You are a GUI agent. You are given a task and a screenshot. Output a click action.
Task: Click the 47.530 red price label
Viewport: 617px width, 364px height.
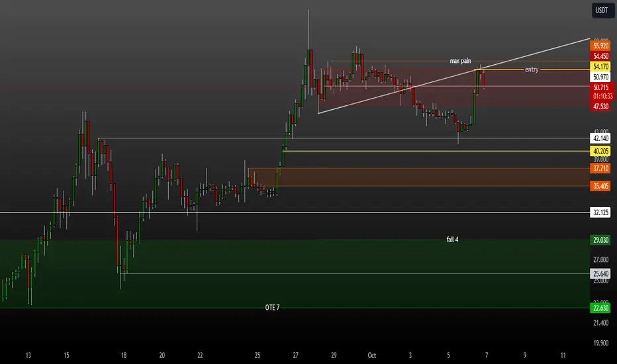pos(600,107)
